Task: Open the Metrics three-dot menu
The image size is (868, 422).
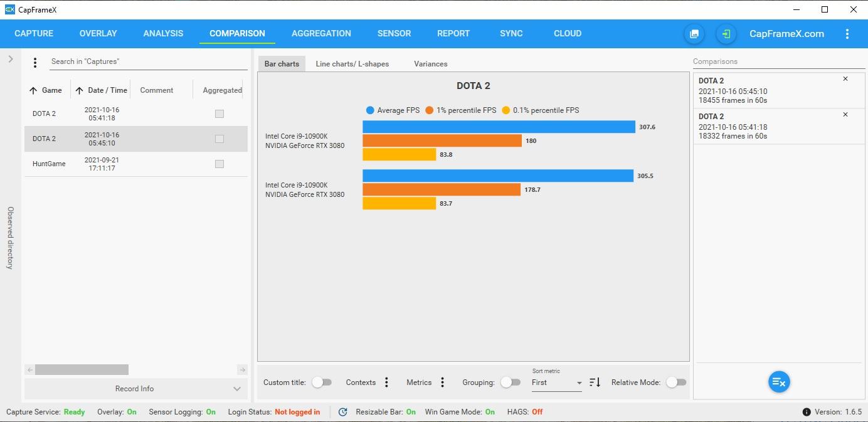Action: click(442, 382)
